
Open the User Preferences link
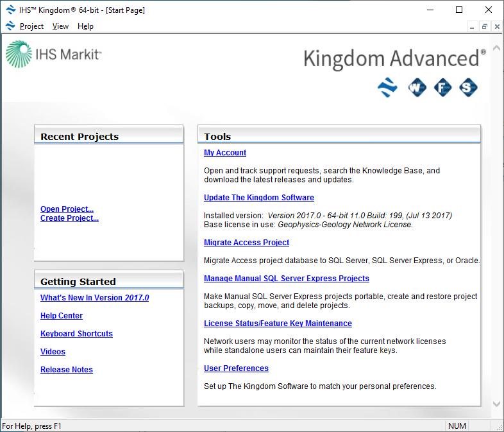pos(236,368)
